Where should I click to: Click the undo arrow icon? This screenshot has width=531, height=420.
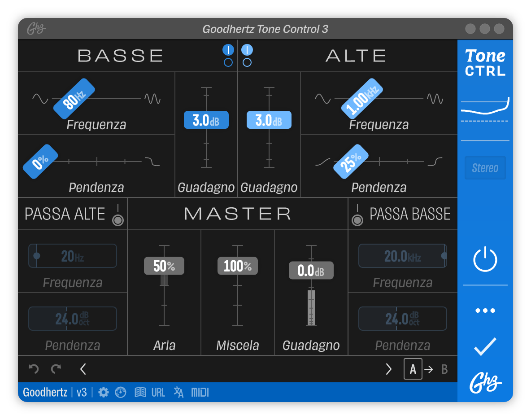point(34,369)
